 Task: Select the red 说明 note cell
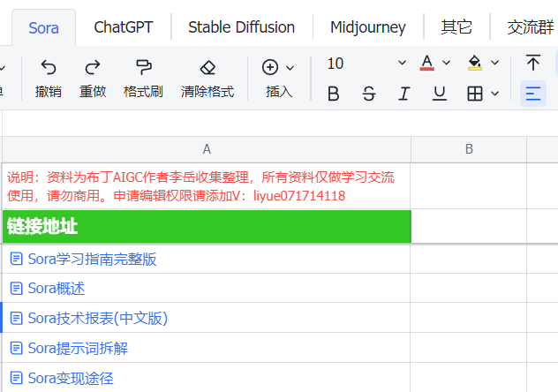click(207, 186)
